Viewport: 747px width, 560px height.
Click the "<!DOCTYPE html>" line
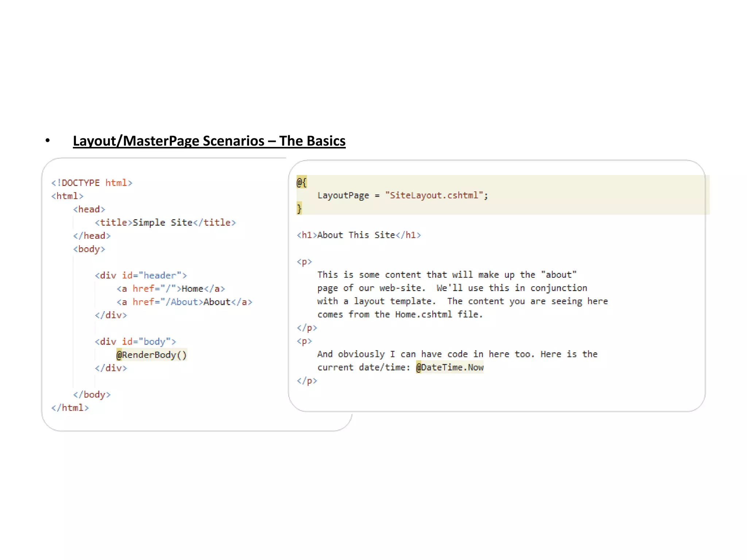(x=92, y=183)
